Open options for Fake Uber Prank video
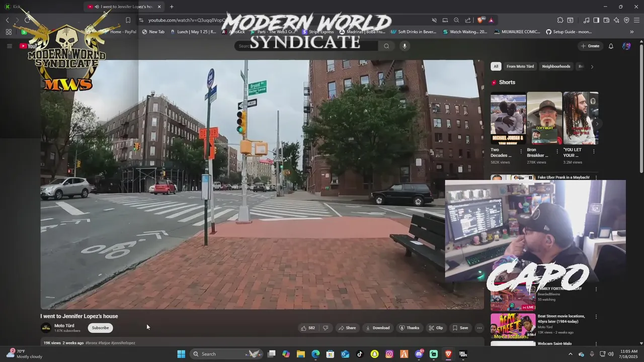 (x=596, y=177)
